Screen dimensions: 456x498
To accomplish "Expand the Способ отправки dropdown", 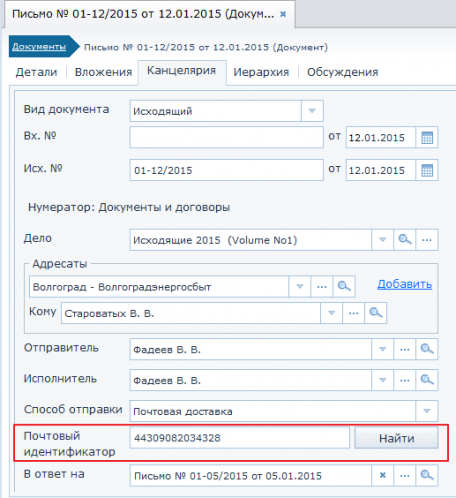I will [x=427, y=411].
